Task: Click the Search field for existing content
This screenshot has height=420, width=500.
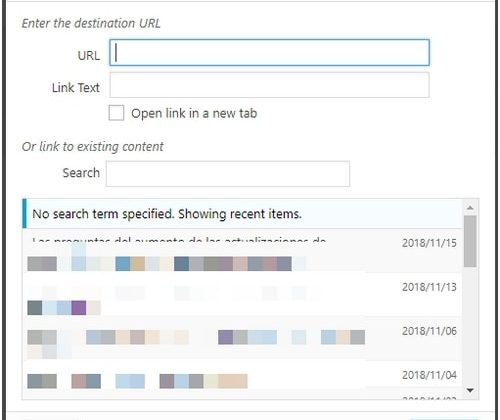Action: 228,173
